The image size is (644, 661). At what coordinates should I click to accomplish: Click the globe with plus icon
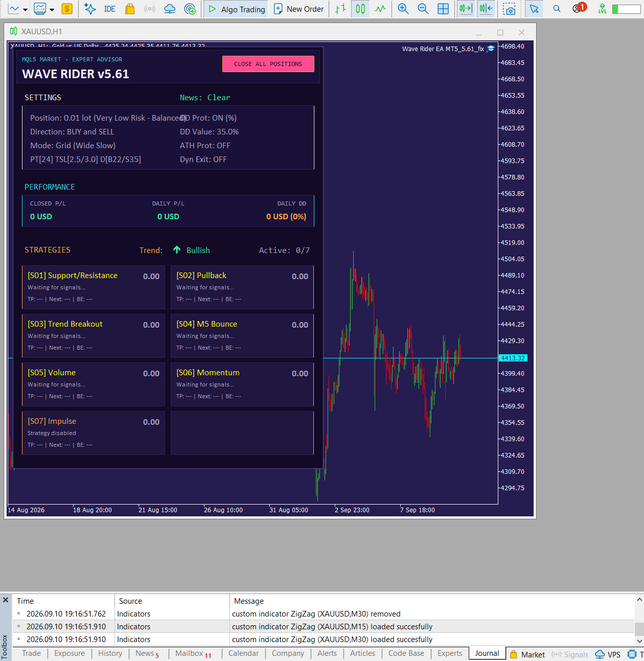click(190, 9)
